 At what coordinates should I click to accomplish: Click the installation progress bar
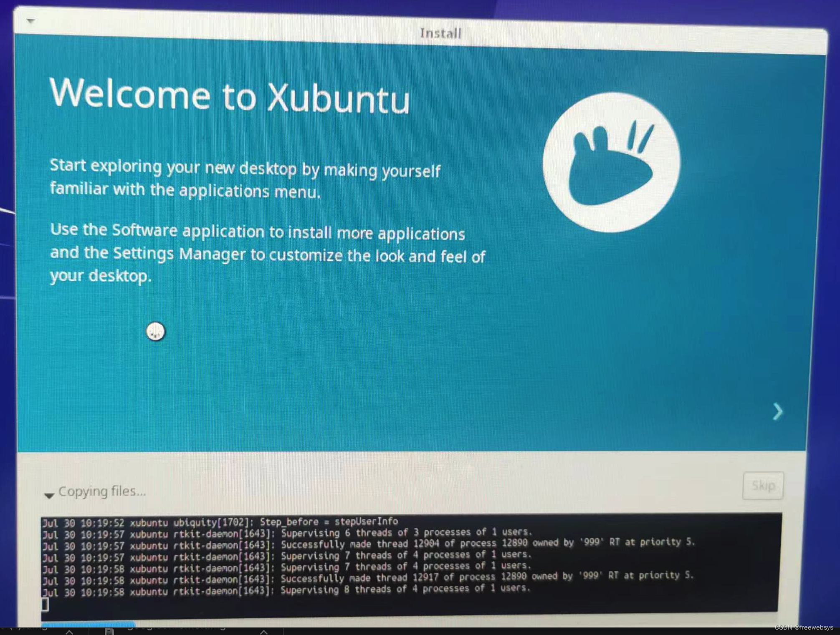pyautogui.click(x=89, y=624)
